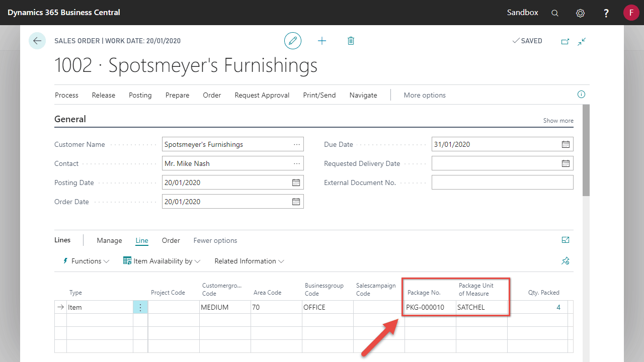Collapse the General section header
The image size is (644, 362).
pyautogui.click(x=70, y=119)
